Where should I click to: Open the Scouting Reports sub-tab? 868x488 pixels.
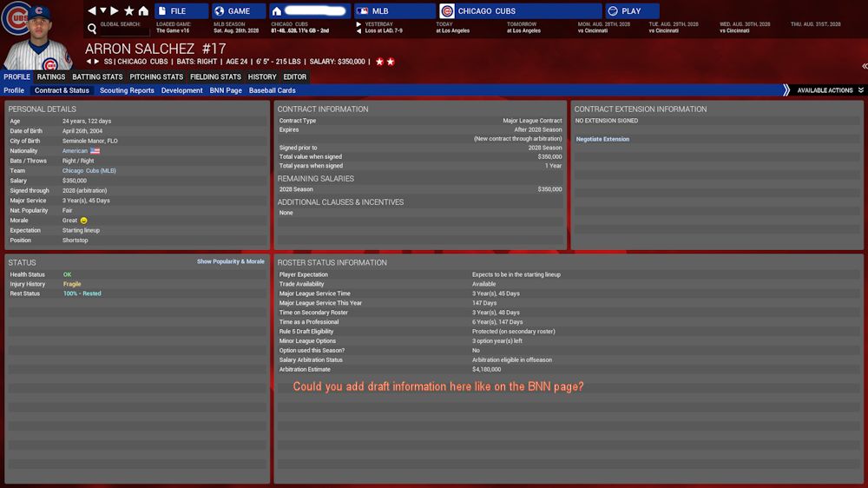pos(127,90)
